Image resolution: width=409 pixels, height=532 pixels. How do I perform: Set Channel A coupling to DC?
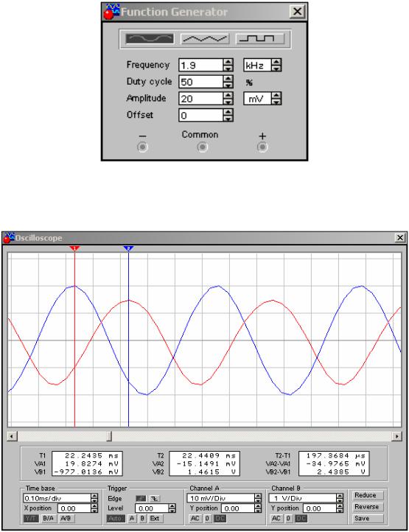(x=220, y=519)
